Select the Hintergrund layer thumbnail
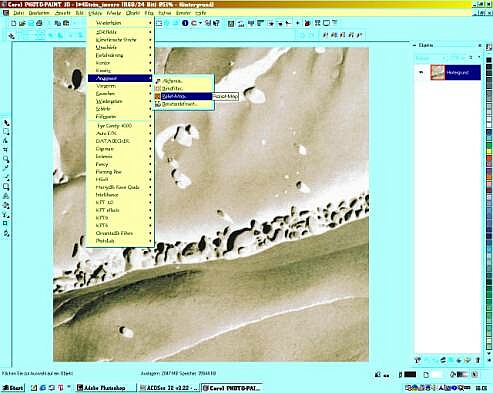This screenshot has height=393, width=493. point(437,72)
